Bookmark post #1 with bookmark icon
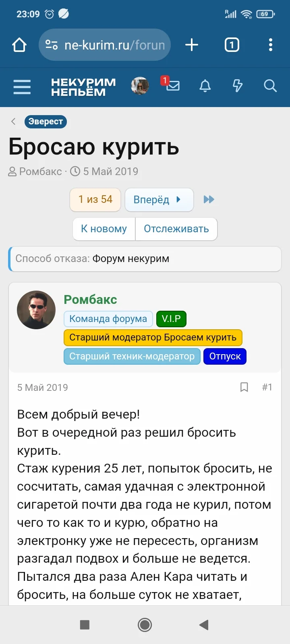The height and width of the screenshot is (644, 290). click(244, 387)
